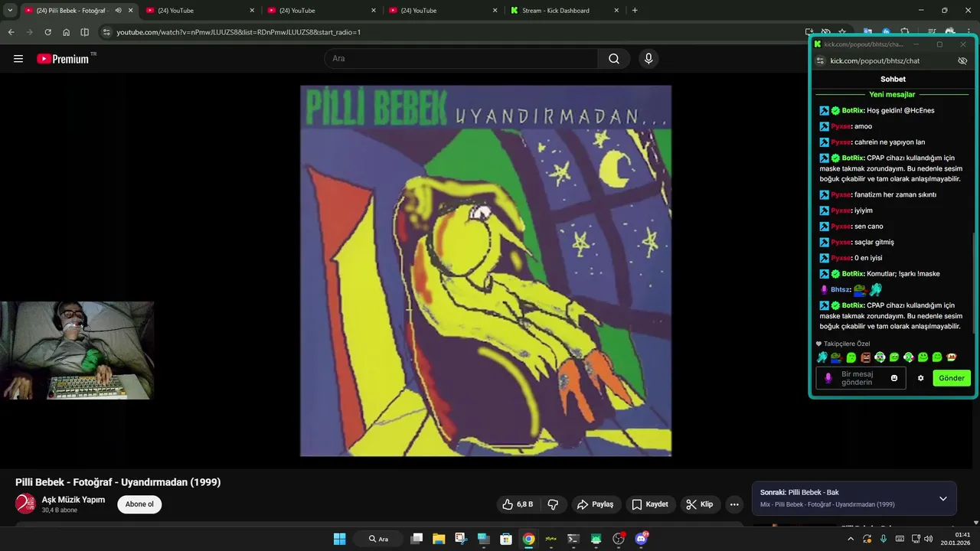Expand the Sonraki playlist panel chevron
980x551 pixels.
point(942,498)
